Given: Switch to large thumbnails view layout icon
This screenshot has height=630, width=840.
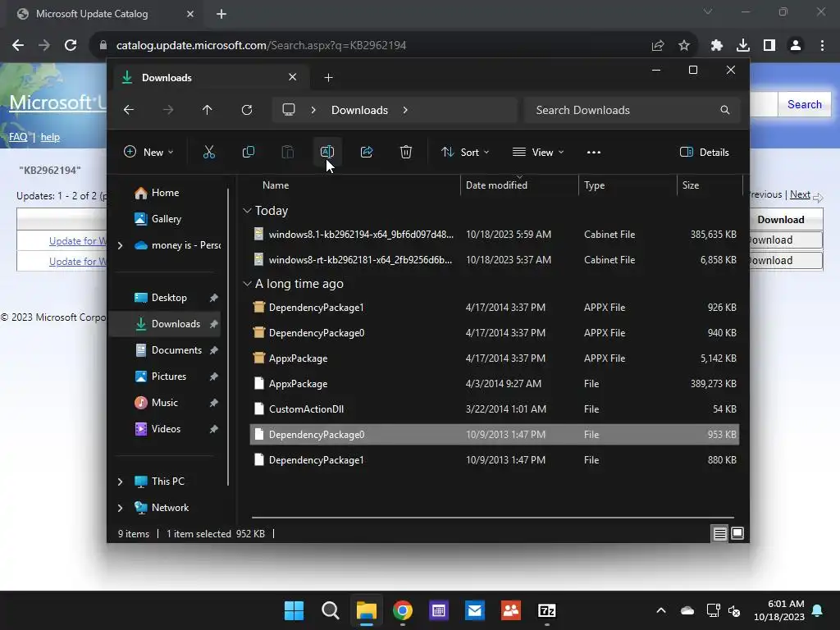Looking at the screenshot, I should (737, 533).
